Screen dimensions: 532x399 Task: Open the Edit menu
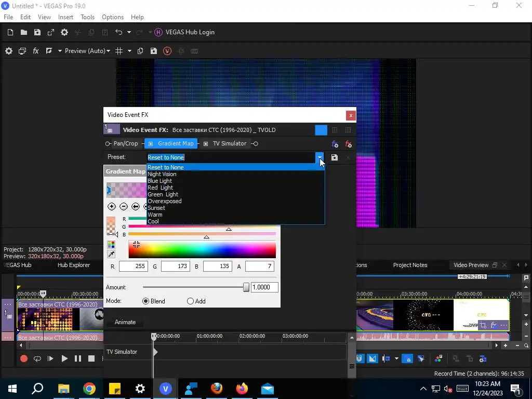coord(25,17)
